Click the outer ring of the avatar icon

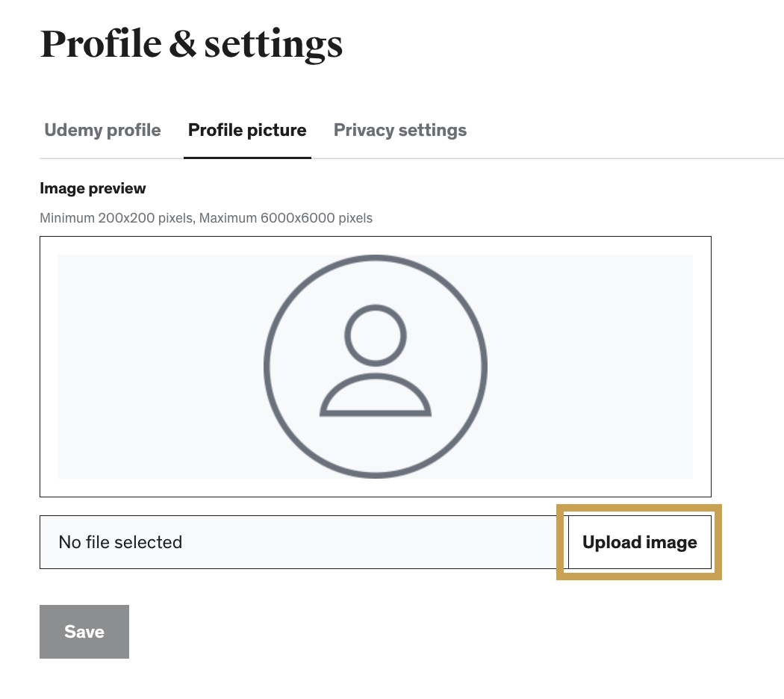click(x=266, y=366)
